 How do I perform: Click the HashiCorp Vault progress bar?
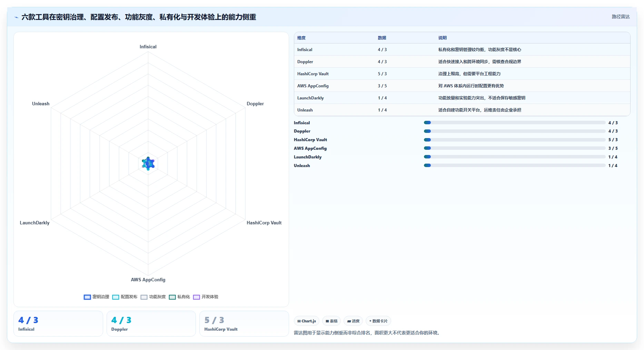tap(515, 140)
